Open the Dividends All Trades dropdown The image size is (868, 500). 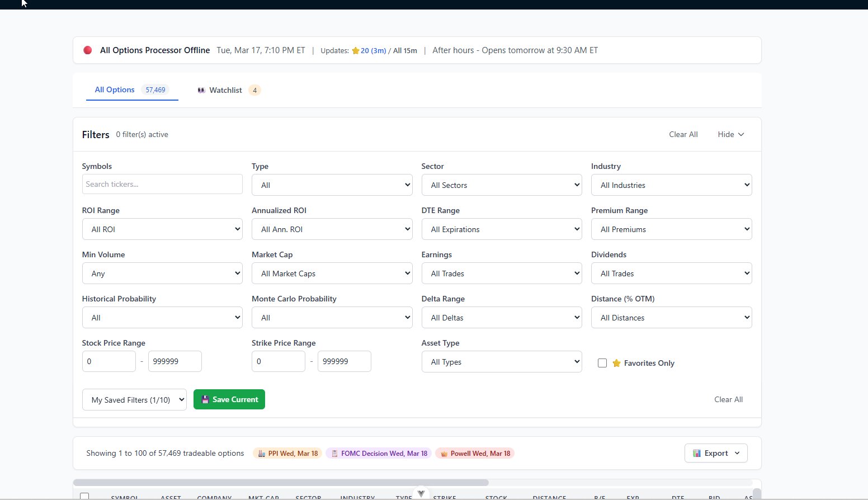click(x=671, y=273)
